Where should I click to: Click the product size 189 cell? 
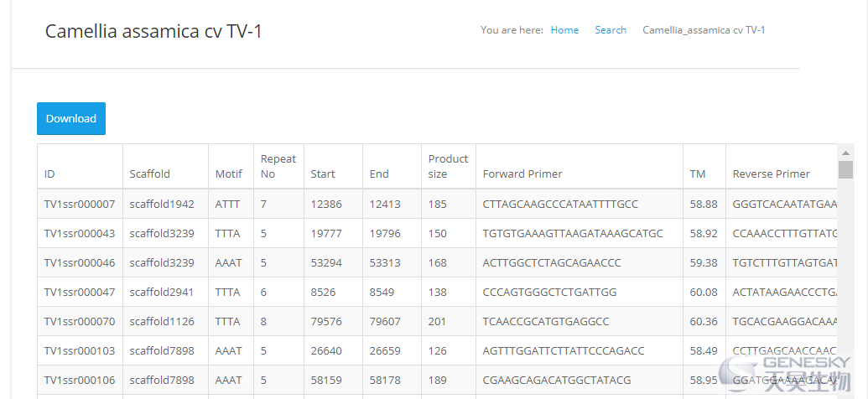449,381
